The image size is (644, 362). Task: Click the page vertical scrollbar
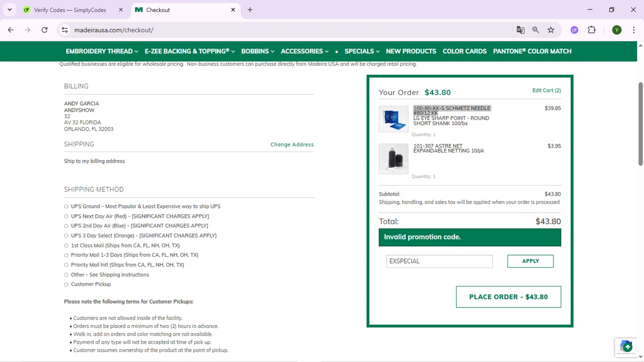(x=641, y=124)
